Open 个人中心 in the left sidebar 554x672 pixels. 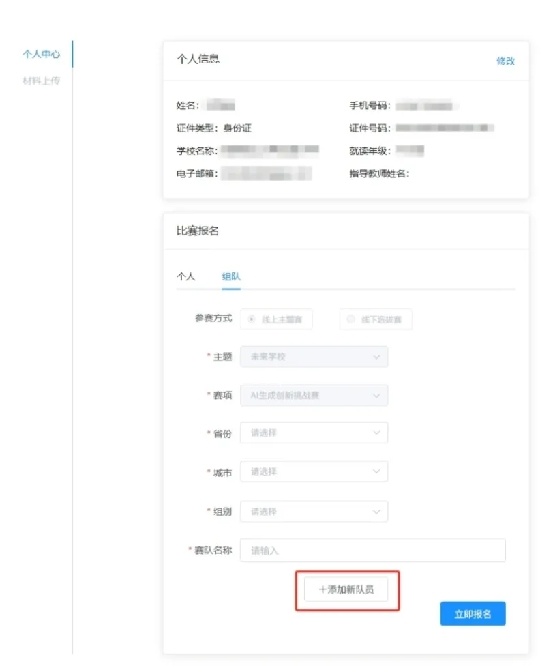coord(42,54)
